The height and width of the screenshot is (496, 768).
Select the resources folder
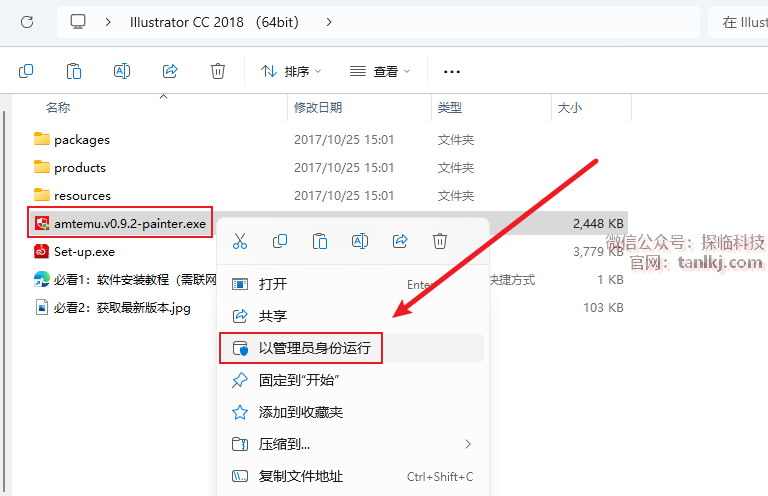tap(72, 195)
